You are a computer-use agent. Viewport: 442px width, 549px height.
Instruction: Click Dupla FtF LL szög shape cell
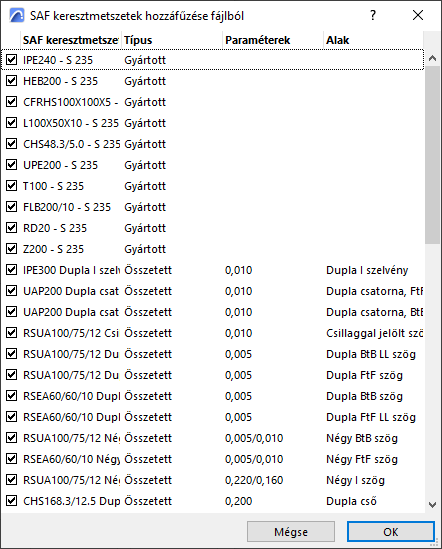tap(371, 417)
